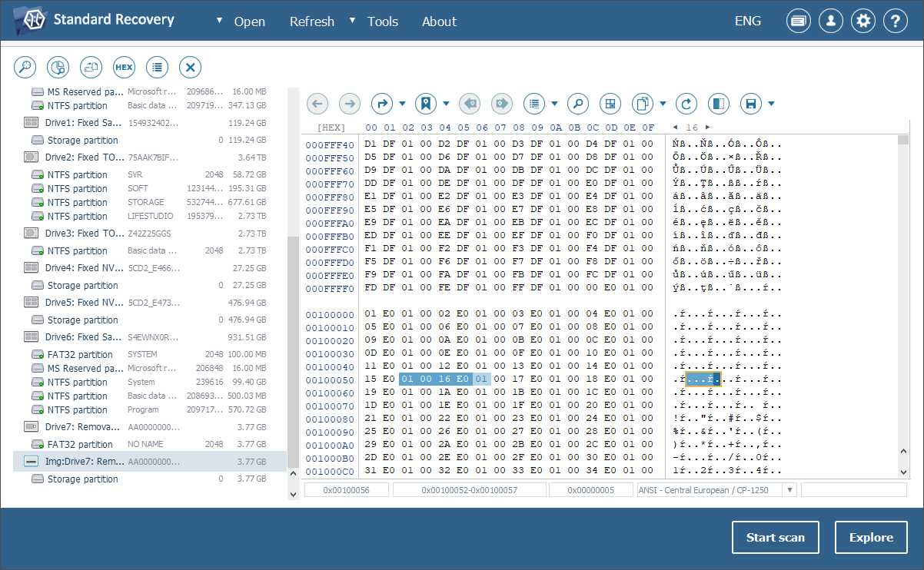Viewport: 924px width, 570px height.
Task: Select the NTFS partition labeled LIFESTUDIO
Action: (149, 217)
